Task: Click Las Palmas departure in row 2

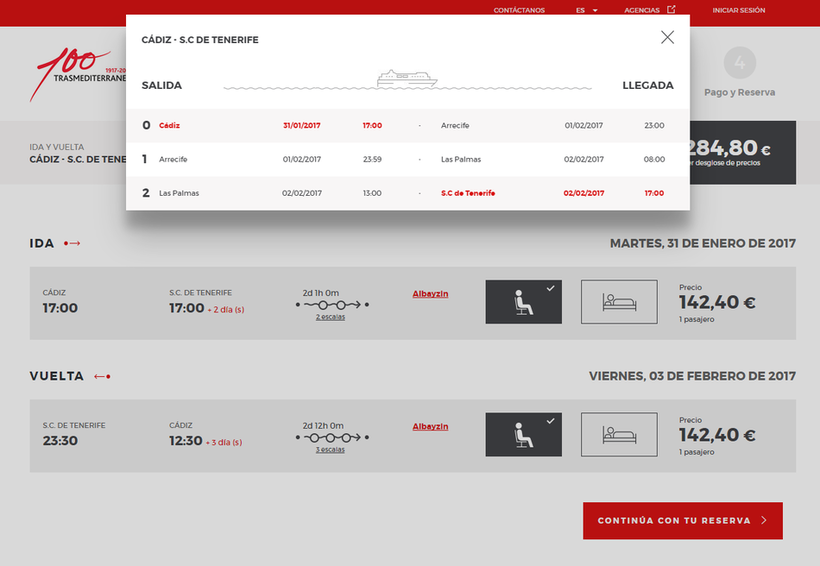Action: point(179,193)
